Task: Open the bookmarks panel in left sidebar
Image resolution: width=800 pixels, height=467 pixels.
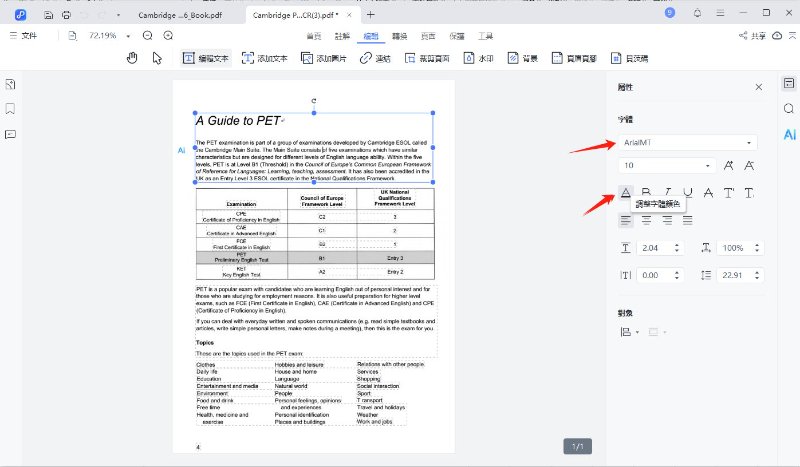Action: (10, 108)
